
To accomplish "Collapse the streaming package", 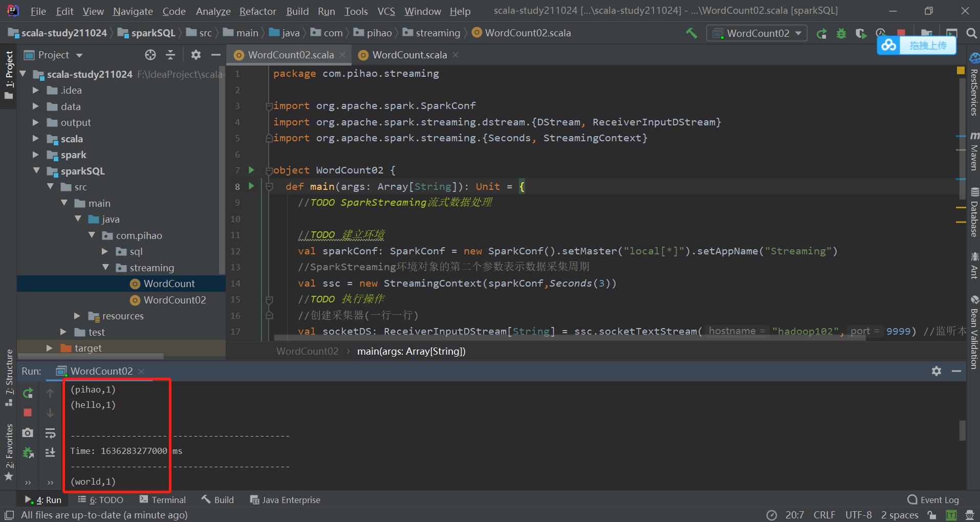I will coord(105,268).
